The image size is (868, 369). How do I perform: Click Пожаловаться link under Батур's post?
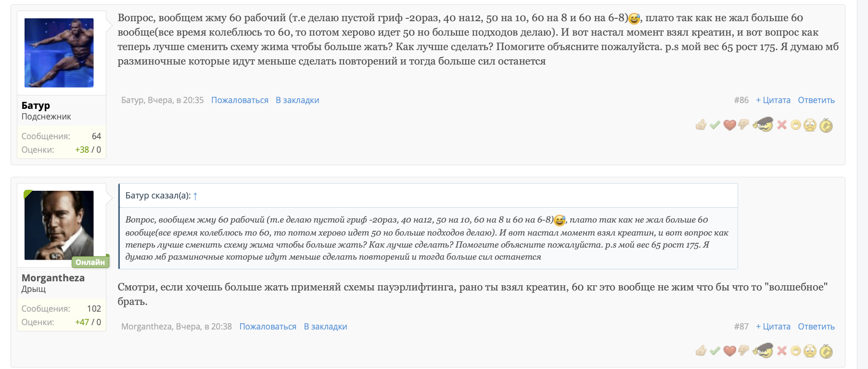(x=240, y=100)
